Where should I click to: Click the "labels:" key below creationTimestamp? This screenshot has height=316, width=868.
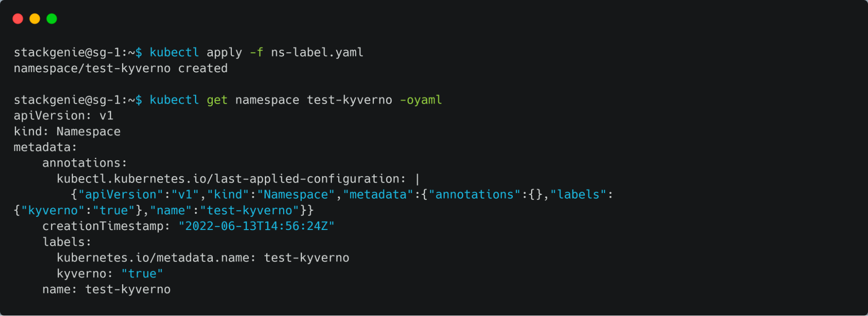pos(67,242)
